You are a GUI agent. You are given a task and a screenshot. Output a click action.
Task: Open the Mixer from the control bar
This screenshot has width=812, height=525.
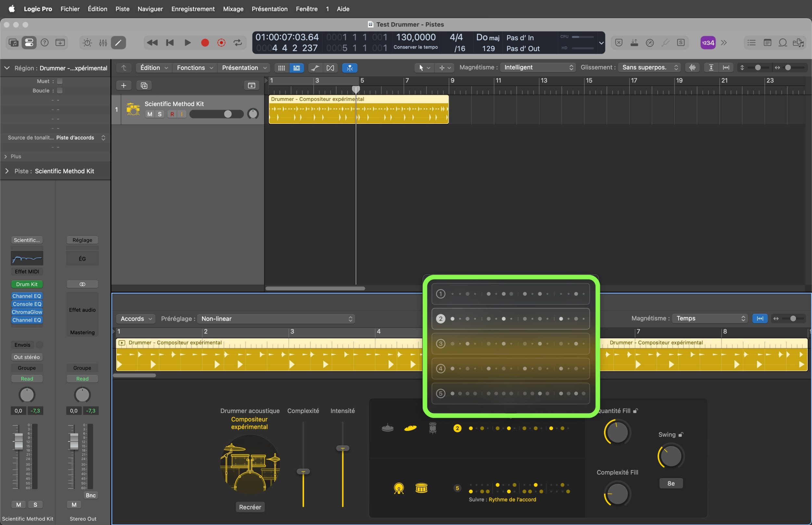click(x=103, y=43)
